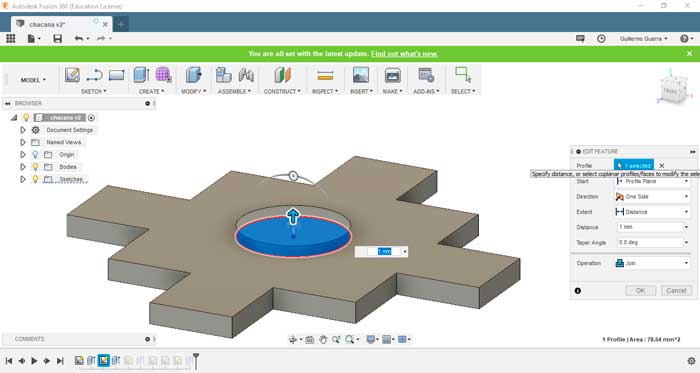Viewport: 700px width, 373px height.
Task: Clear the Profile selection with the X
Action: [662, 166]
